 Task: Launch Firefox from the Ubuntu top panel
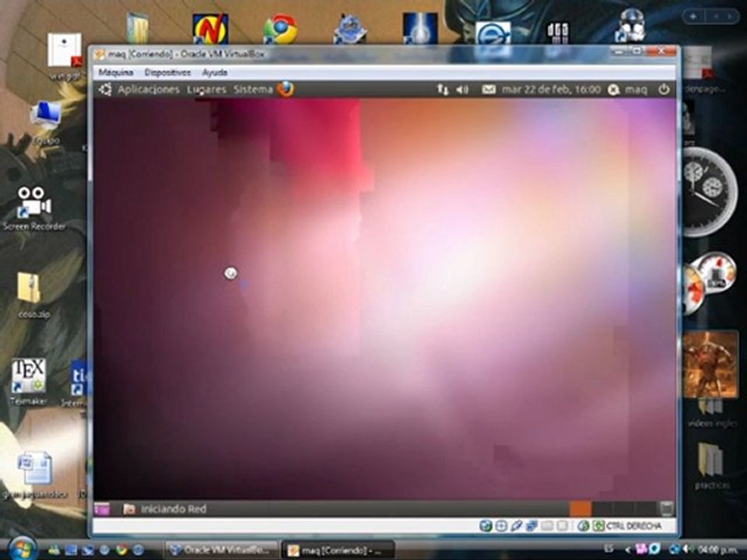(286, 89)
